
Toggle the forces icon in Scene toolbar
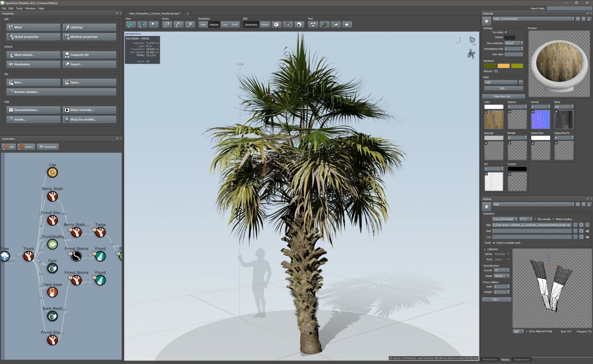(167, 24)
